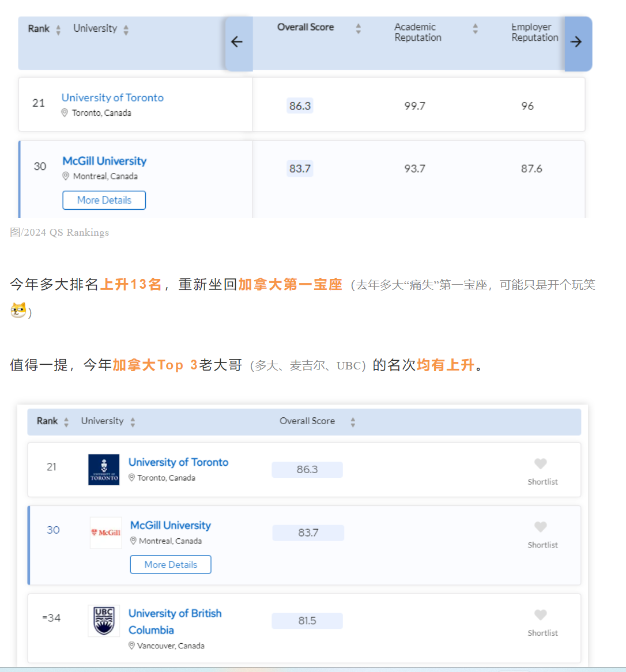
Task: Click More Details button in bottom table
Action: click(x=171, y=564)
